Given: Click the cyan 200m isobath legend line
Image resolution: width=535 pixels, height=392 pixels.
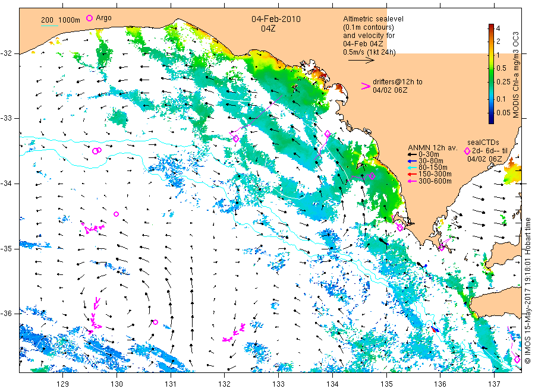Looking at the screenshot, I should [49, 26].
